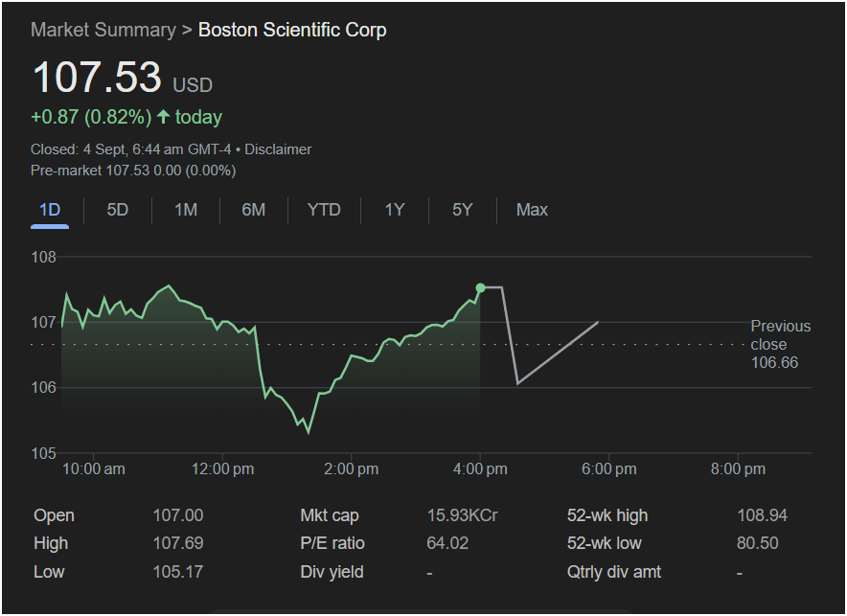Screen dimensions: 847x616
Task: Click the 105 price axis label
Action: click(44, 453)
